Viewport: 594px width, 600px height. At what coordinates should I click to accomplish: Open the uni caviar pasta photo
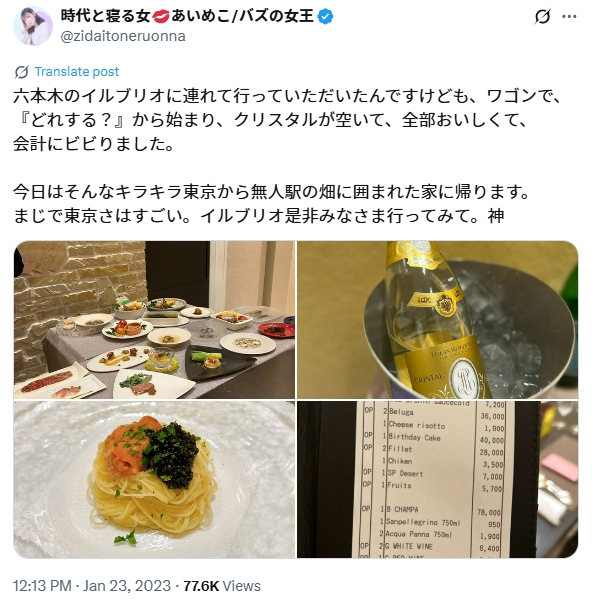click(154, 479)
